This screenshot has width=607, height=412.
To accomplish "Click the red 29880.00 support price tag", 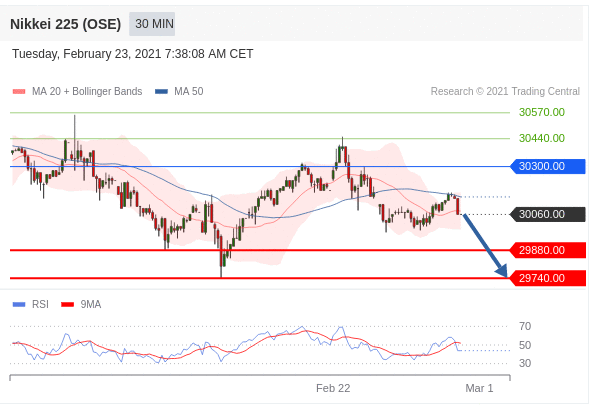I will point(548,250).
